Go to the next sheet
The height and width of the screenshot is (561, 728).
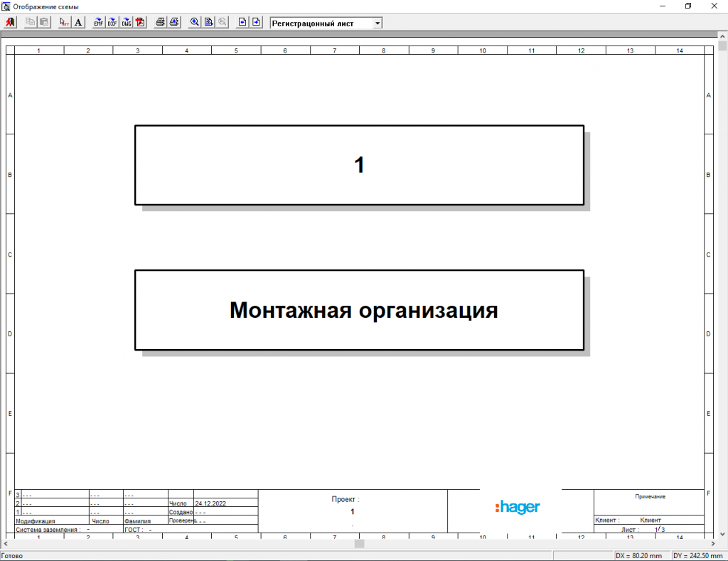[256, 23]
